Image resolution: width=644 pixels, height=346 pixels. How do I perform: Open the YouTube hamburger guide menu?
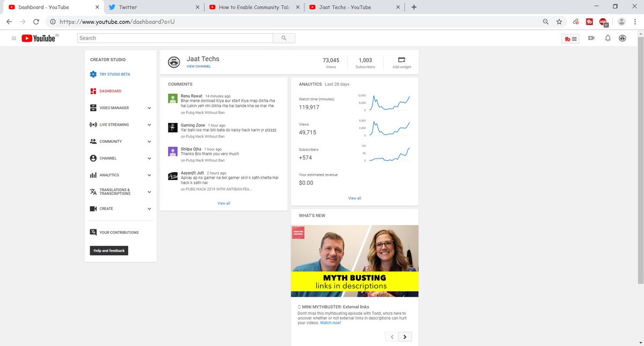point(14,38)
